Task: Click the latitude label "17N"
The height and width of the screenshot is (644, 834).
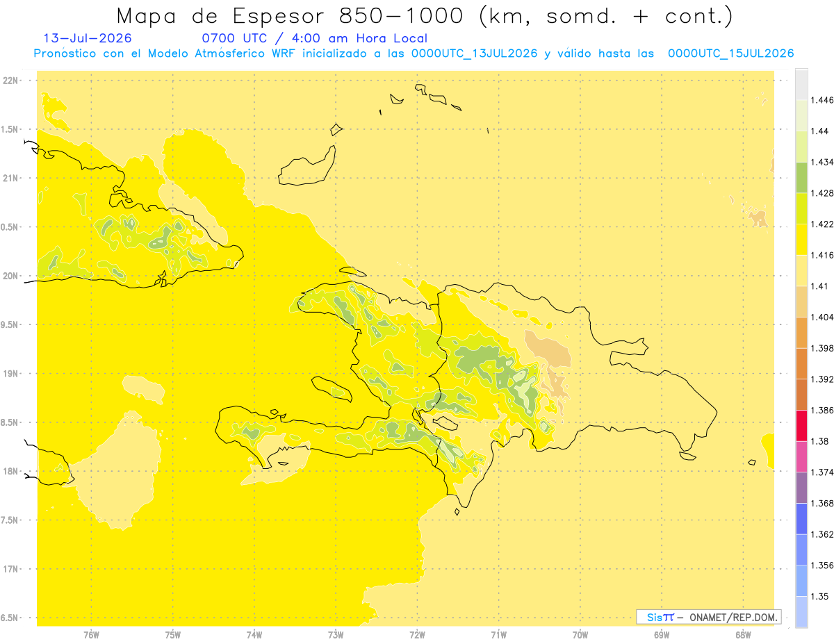Action: point(10,569)
